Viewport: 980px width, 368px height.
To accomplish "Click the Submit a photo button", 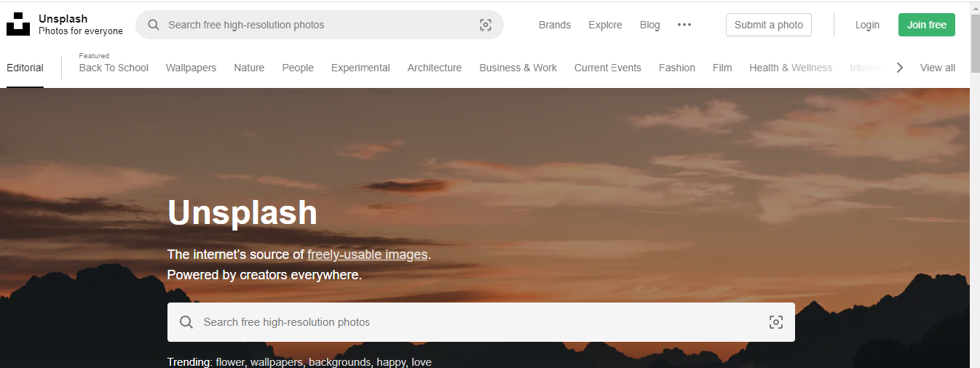I will click(769, 25).
